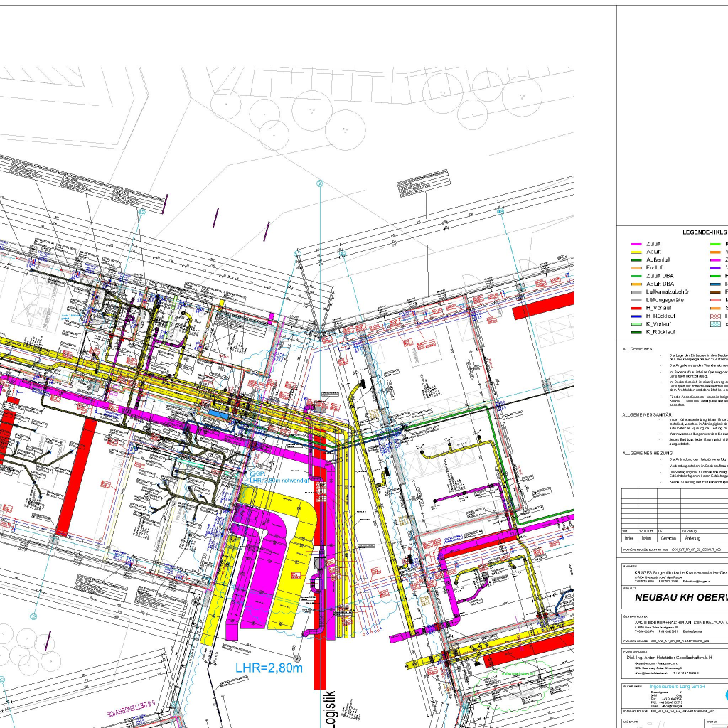Image resolution: width=728 pixels, height=728 pixels.
Task: Select the blue H_Rücklauf legend swatch
Action: [636, 316]
